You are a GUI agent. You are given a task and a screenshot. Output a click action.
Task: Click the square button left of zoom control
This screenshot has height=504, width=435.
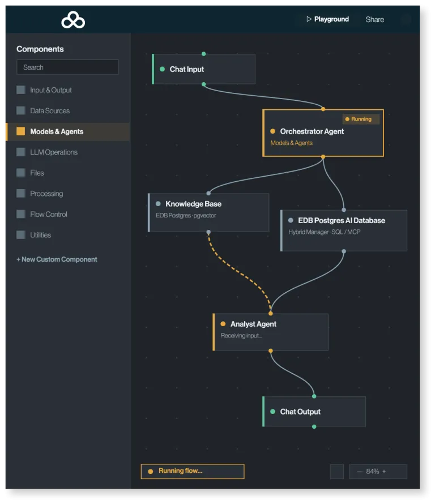click(x=337, y=472)
